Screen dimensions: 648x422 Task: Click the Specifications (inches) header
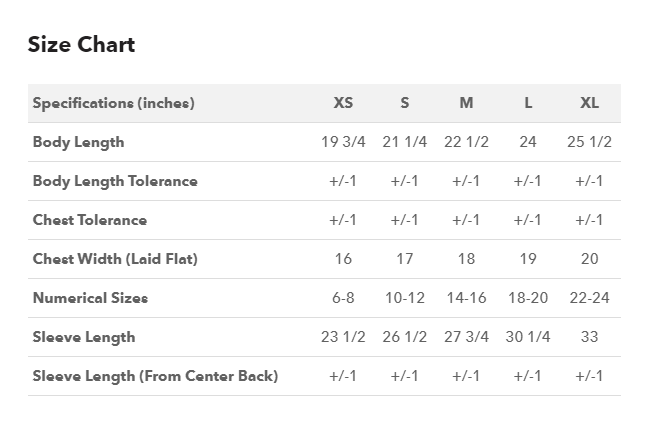(114, 103)
